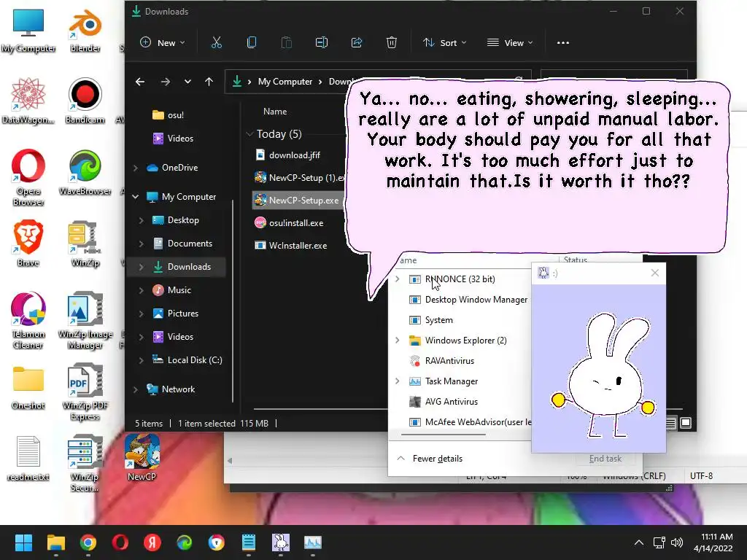The width and height of the screenshot is (747, 560).
Task: Click the bunny app icon in taskbar
Action: pos(281,542)
